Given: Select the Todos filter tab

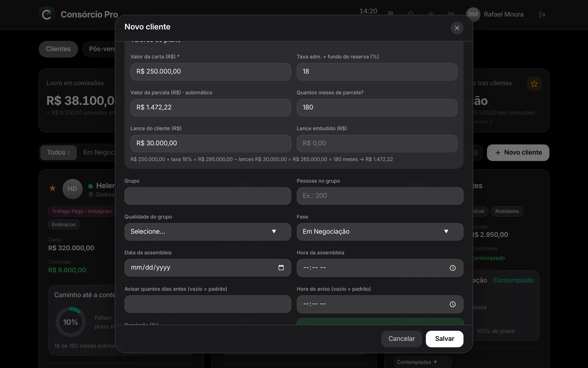Looking at the screenshot, I should (58, 153).
